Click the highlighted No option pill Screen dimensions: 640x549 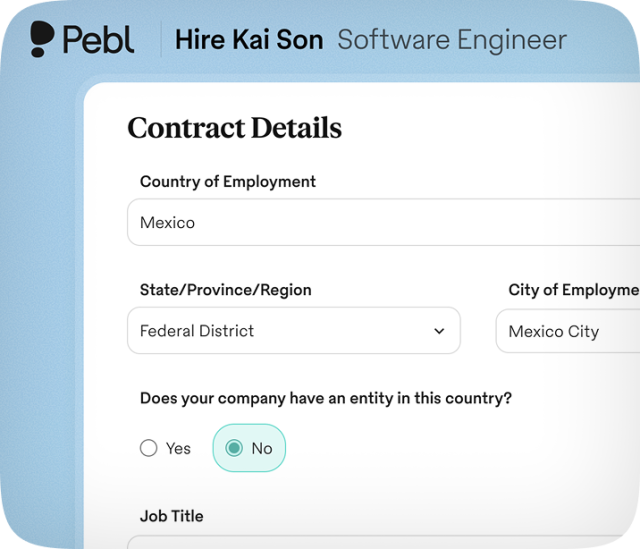(x=249, y=448)
